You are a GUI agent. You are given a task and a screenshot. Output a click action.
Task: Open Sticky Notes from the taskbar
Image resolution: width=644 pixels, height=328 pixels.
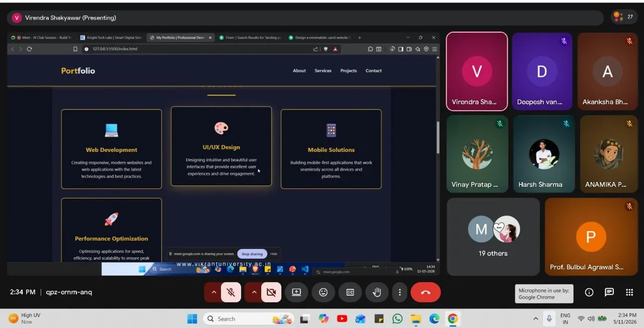point(379,318)
